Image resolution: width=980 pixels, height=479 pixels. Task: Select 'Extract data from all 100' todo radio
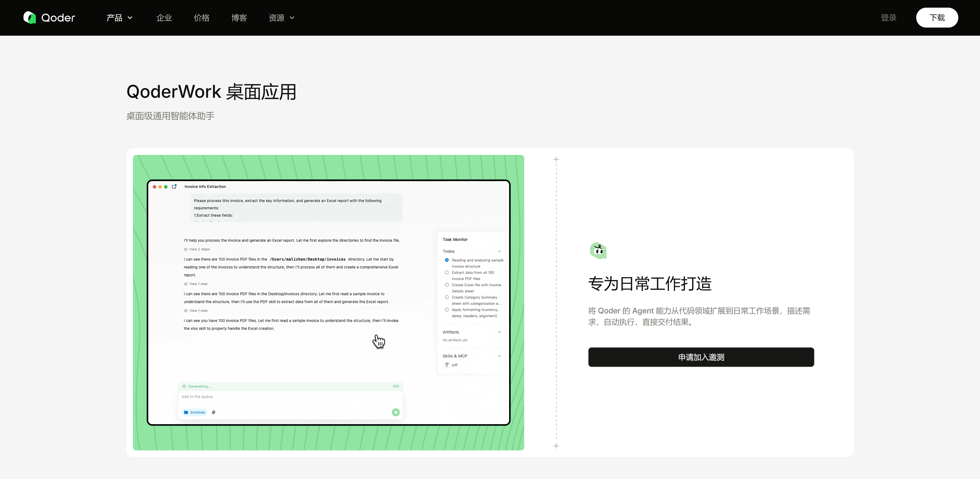[447, 272]
